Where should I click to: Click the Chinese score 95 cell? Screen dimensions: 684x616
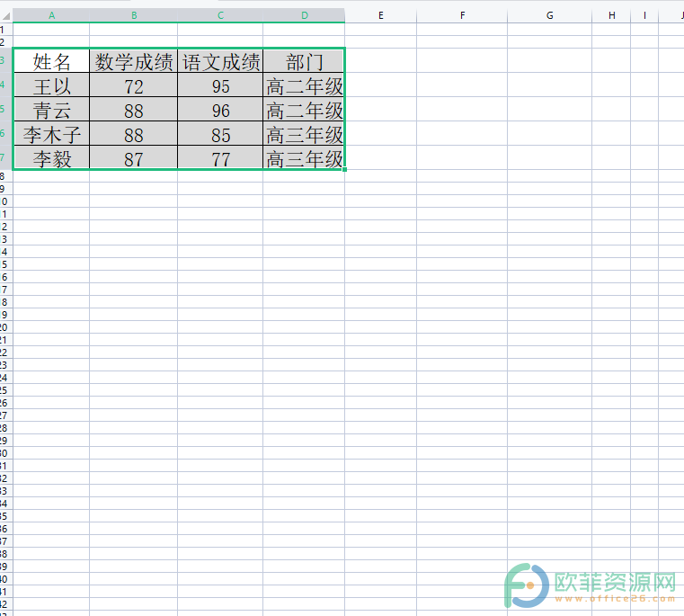click(x=220, y=85)
